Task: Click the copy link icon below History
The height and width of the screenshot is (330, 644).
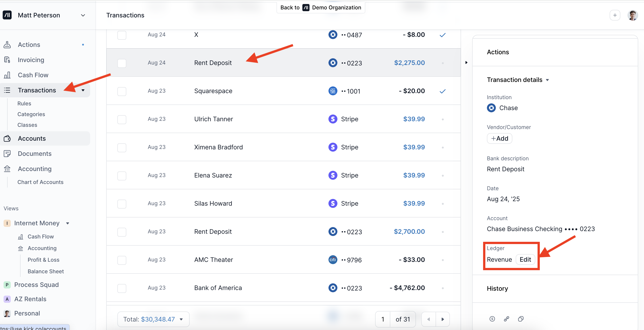Action: [x=507, y=319]
